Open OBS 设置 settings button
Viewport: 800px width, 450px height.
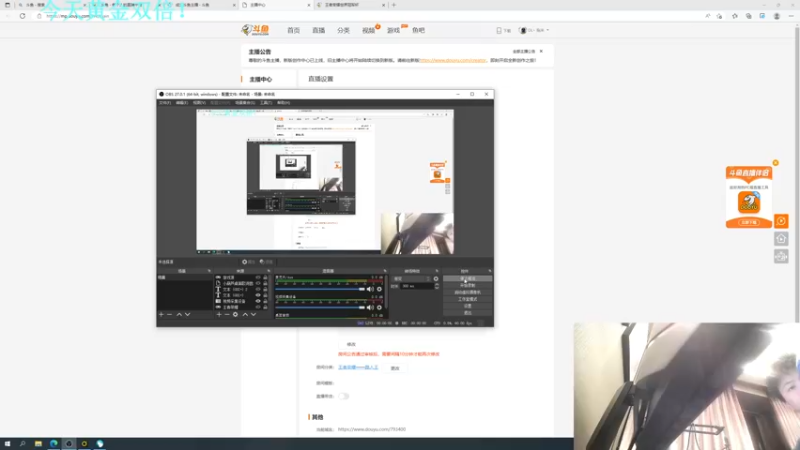[467, 306]
